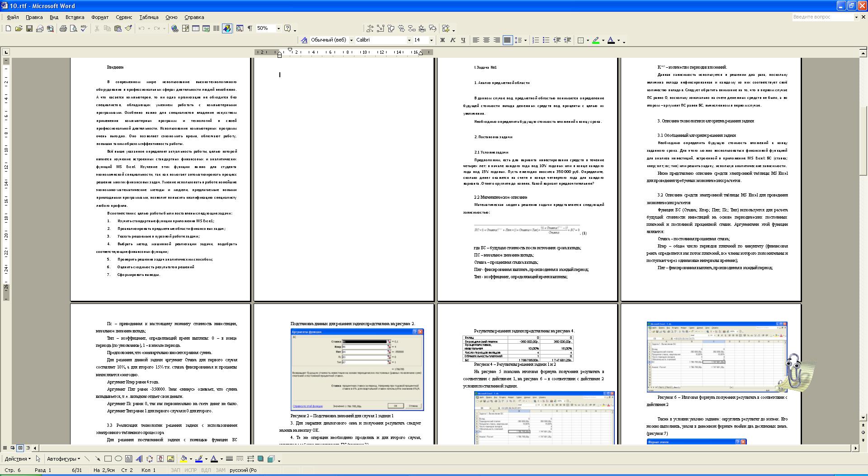Viewport: 868px width, 476px height.
Task: Open the Автофигуры dropdown
Action: tap(63, 459)
